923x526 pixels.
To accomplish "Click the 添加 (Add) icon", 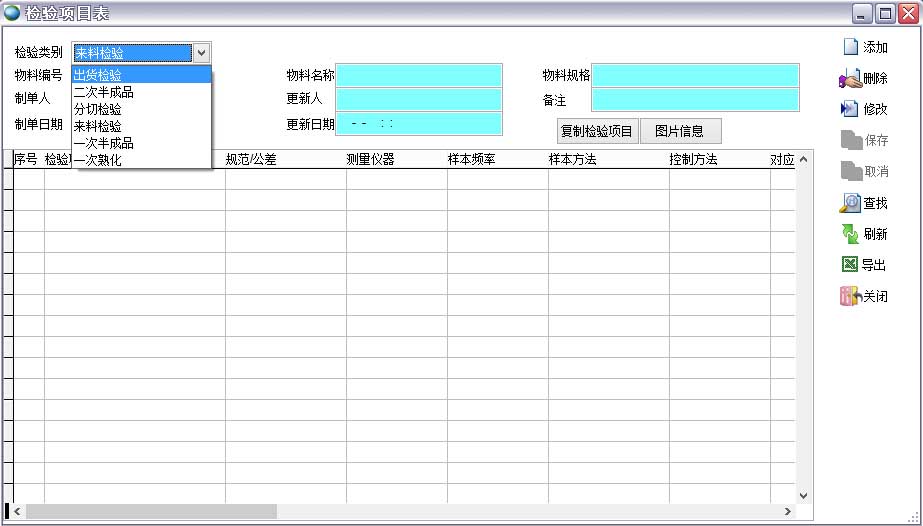I will [850, 47].
